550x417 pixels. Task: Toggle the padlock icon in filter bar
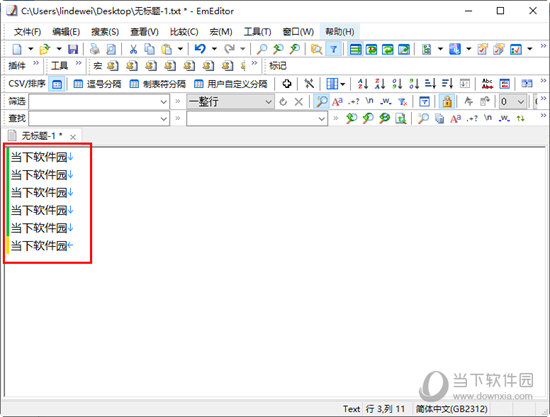(x=447, y=102)
